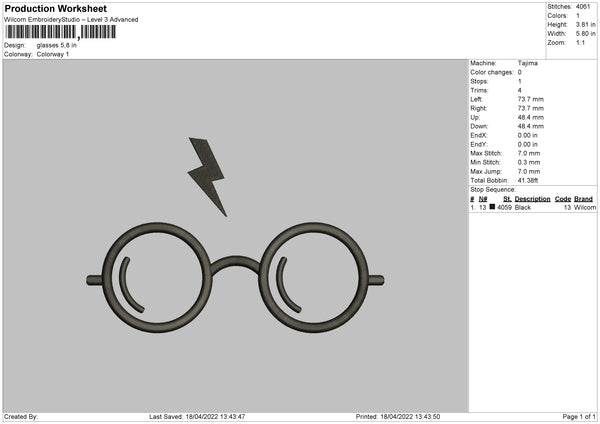
Task: Click the Stop Sequence heading
Action: pyautogui.click(x=493, y=189)
